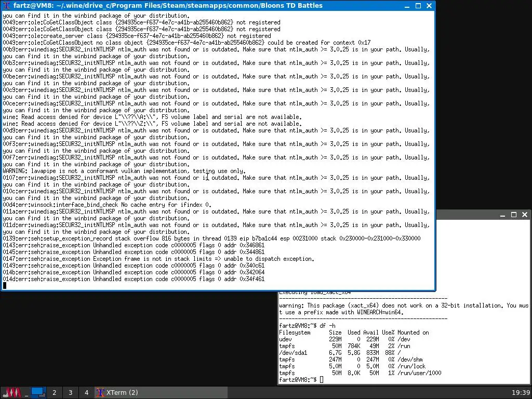
Task: Maximize the Bloons TD Battles terminal window
Action: (x=418, y=6)
